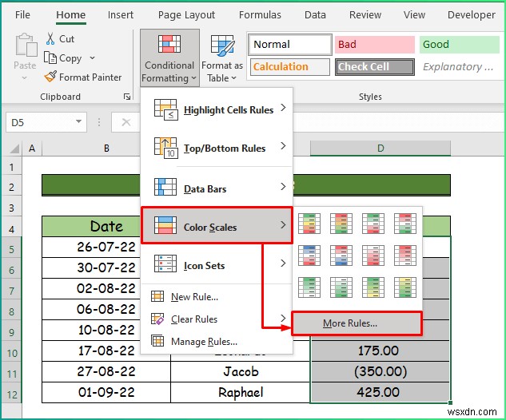The width and height of the screenshot is (506, 420).
Task: Click the Highlight Cells Rules icon
Action: coord(165,109)
